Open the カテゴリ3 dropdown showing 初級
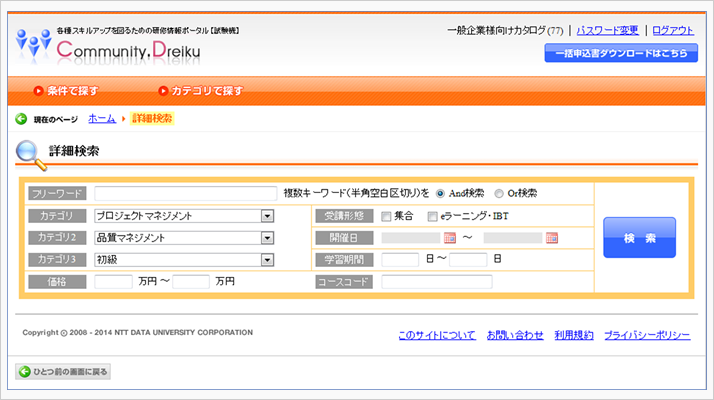The width and height of the screenshot is (714, 400). click(x=184, y=260)
